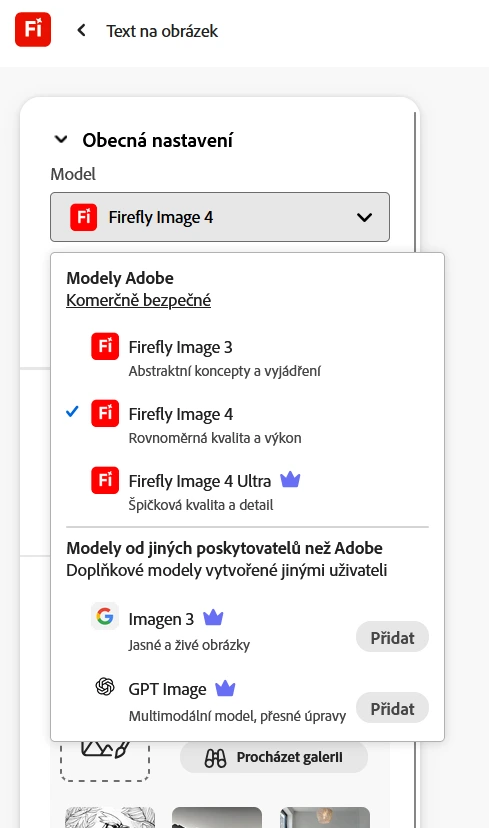Screen dimensions: 489x828
Task: Click the 'Text na obrázek' header title
Action: coord(162,31)
